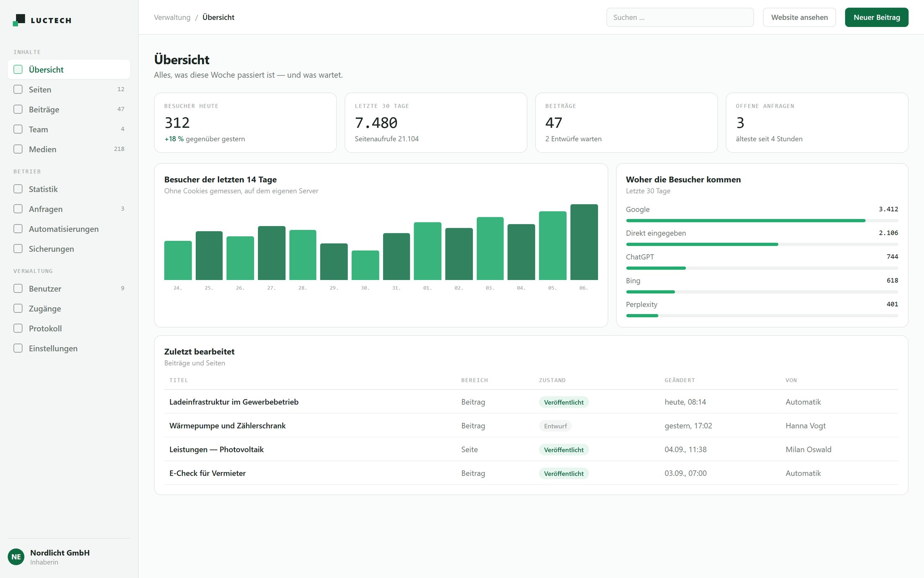
Task: Click the Einstellungen sidebar icon
Action: click(x=18, y=348)
